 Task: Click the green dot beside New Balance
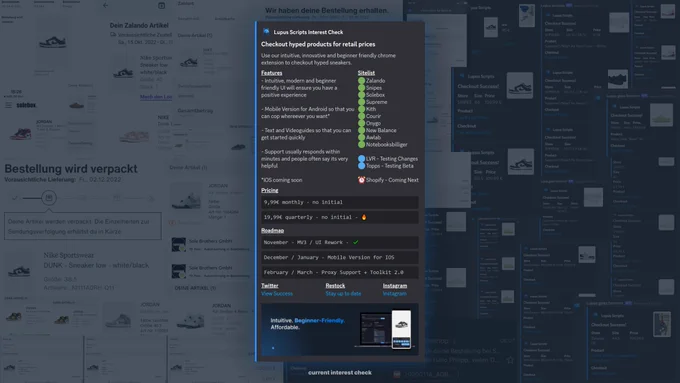coord(361,130)
